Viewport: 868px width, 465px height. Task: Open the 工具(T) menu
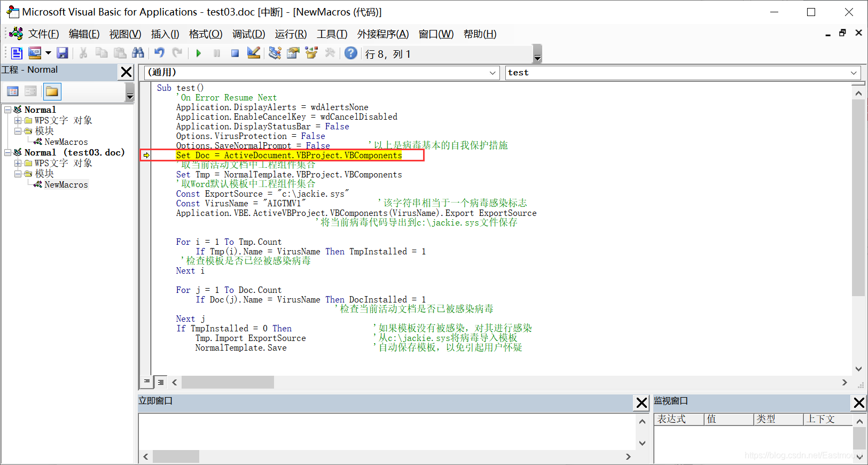point(332,34)
